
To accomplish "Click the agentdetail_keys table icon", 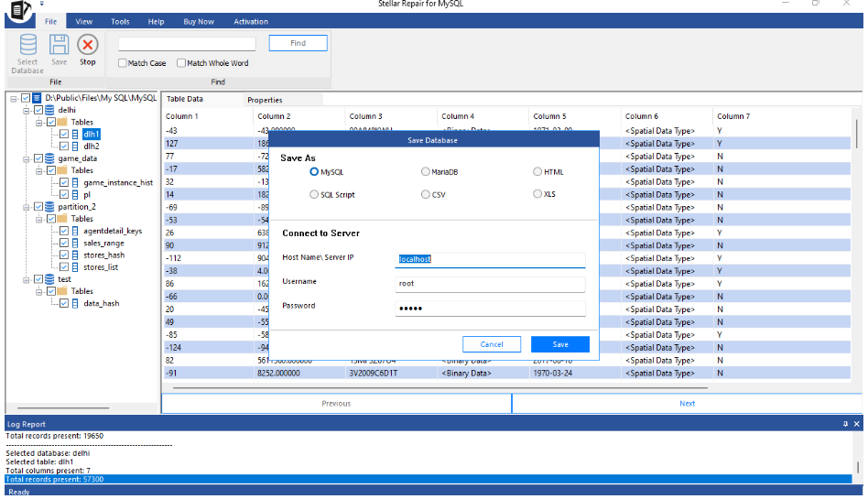I will click(x=75, y=231).
